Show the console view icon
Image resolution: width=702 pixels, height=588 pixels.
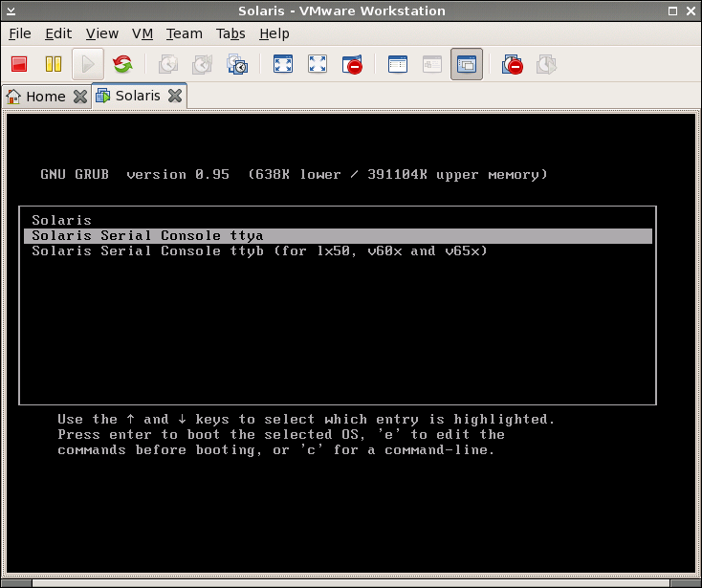[398, 64]
